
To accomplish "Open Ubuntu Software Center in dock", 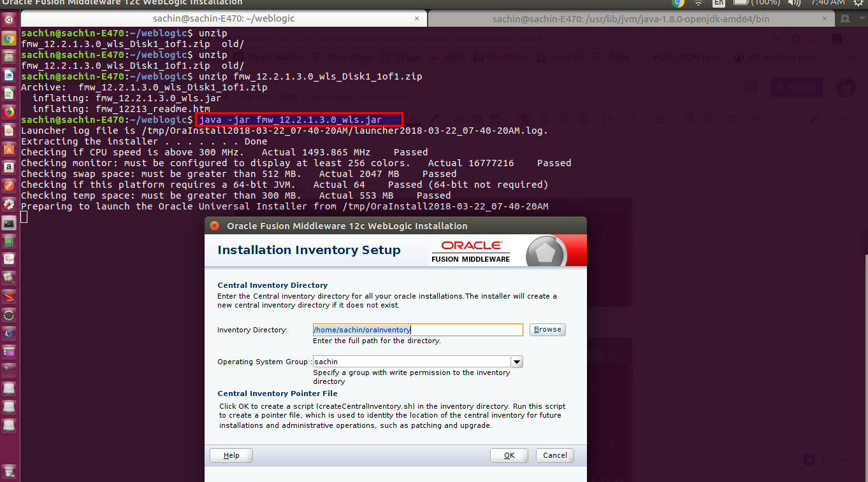I will 9,149.
